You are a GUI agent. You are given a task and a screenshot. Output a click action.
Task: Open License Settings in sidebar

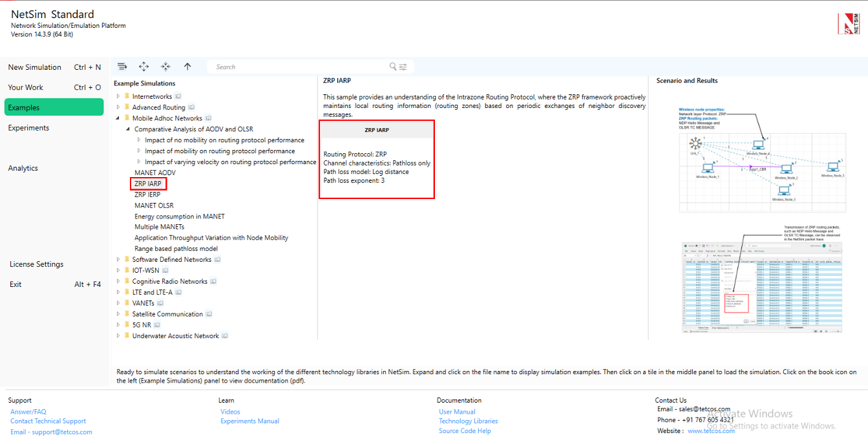click(36, 264)
